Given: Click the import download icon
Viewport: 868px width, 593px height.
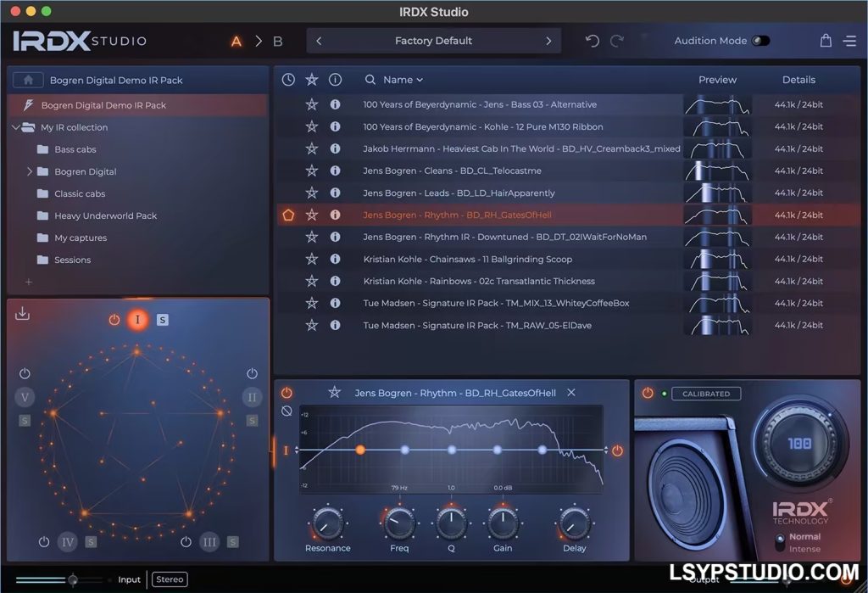Looking at the screenshot, I should [22, 314].
